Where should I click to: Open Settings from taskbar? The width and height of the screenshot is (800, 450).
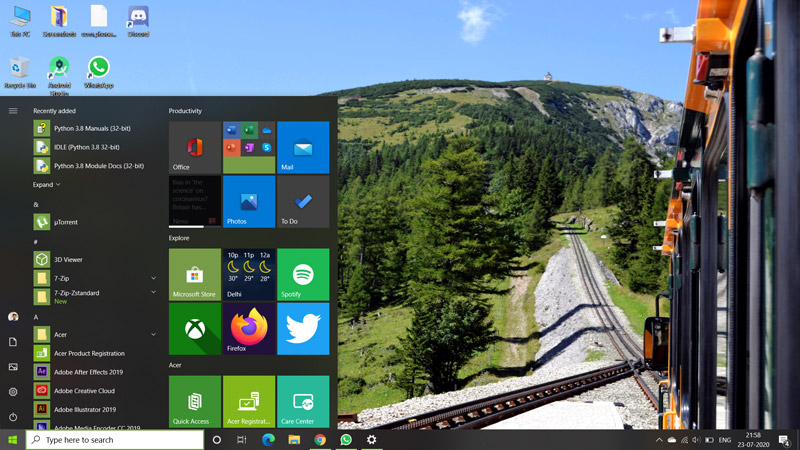pyautogui.click(x=371, y=440)
